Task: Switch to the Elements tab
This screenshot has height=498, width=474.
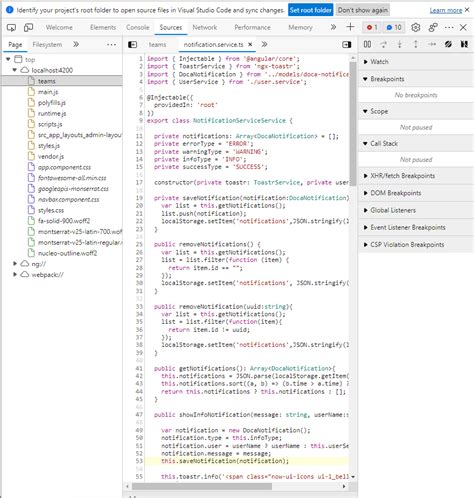Action: point(103,27)
